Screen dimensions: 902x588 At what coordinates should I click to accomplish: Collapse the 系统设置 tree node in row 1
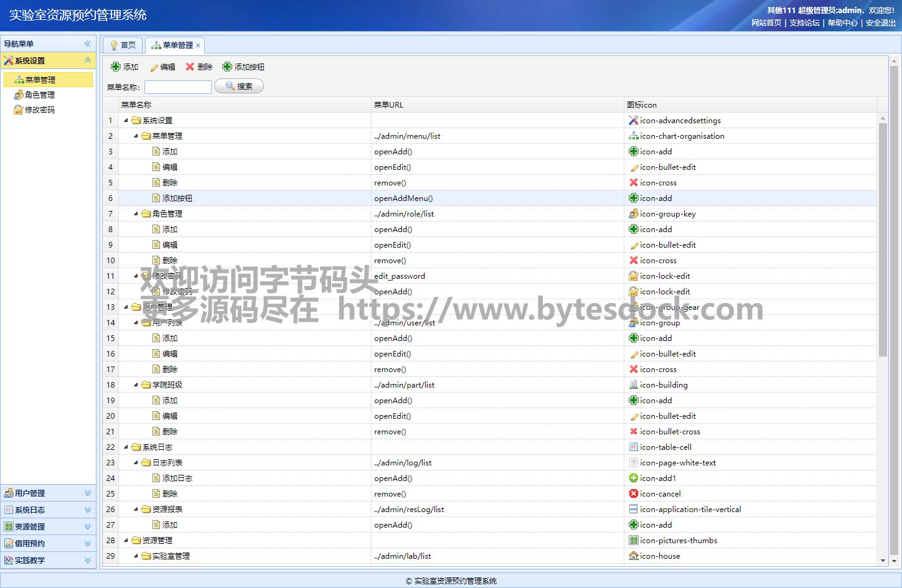pyautogui.click(x=126, y=121)
